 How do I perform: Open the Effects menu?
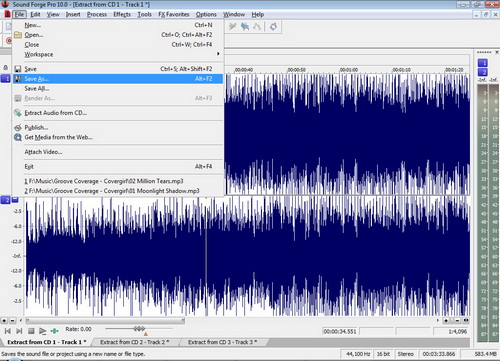[122, 14]
